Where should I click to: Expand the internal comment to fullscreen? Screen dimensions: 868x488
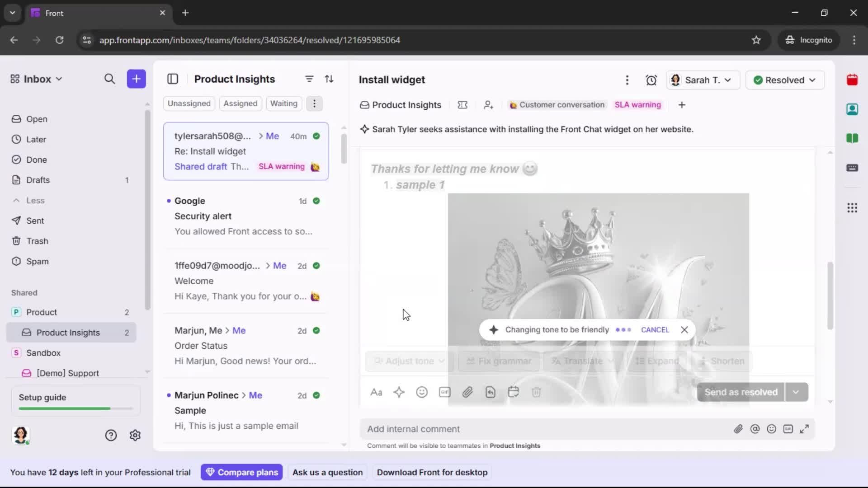click(805, 429)
